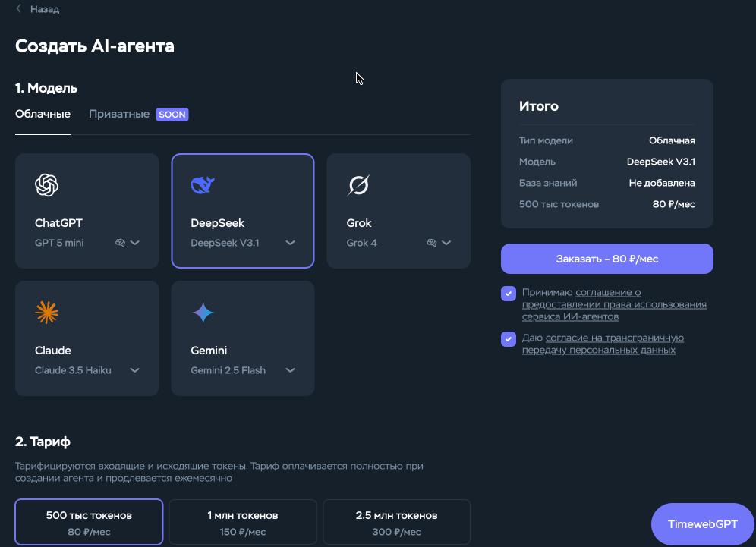Click the Gemini sparkle logo
756x547 pixels.
tap(203, 313)
